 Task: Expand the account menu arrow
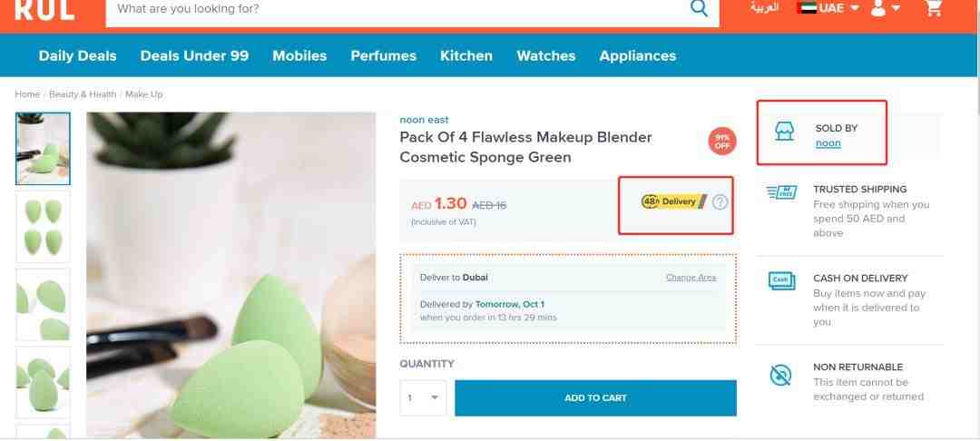(x=896, y=8)
